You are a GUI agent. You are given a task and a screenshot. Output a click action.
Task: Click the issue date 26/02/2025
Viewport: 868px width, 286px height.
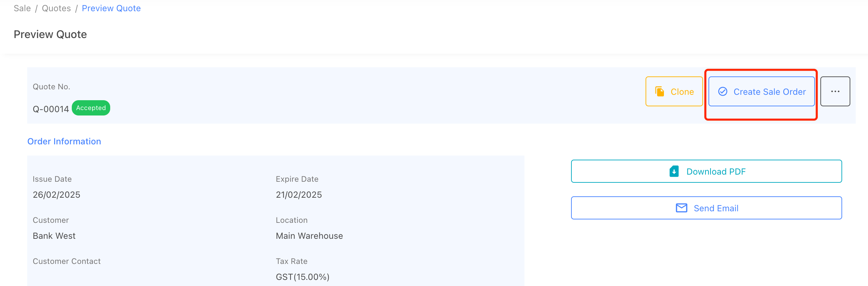click(x=56, y=195)
